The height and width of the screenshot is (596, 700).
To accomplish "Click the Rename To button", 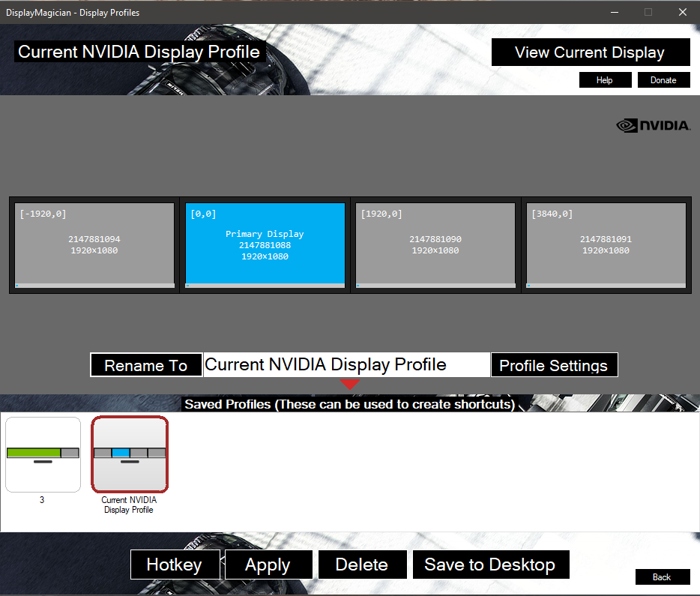I will tap(145, 365).
